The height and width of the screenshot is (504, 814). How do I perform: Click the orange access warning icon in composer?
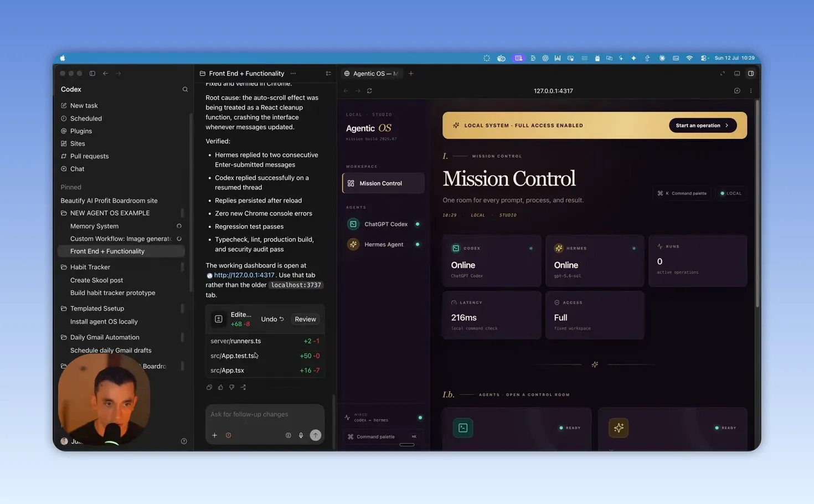pyautogui.click(x=228, y=435)
